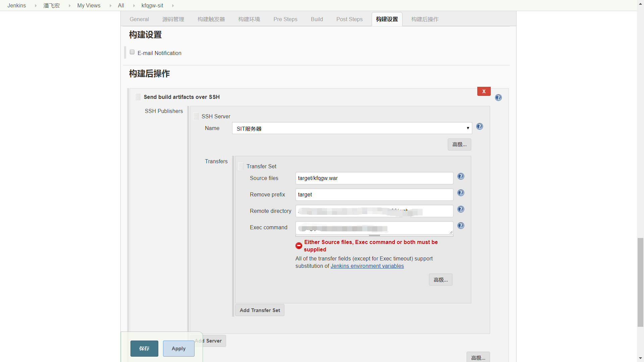Click help icon next to Remote directory

(x=461, y=209)
